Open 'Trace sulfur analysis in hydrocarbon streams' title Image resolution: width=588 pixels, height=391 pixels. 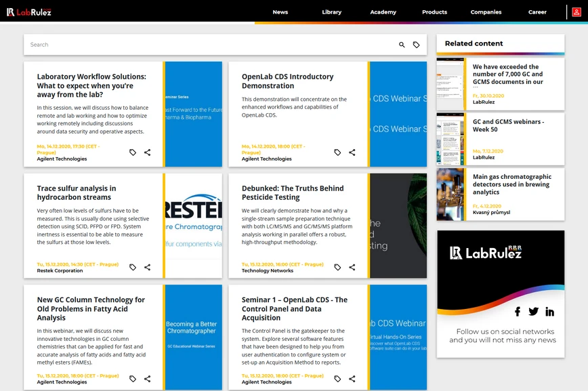[77, 192]
